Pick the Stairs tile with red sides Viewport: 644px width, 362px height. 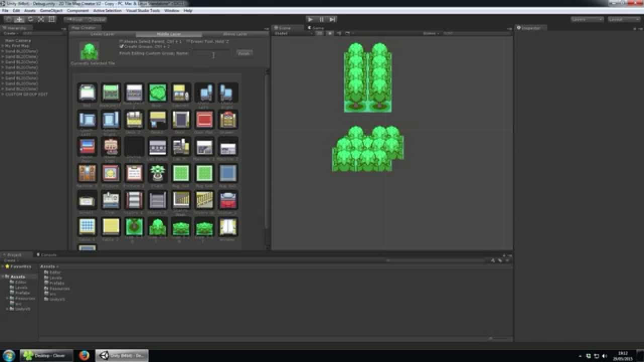[134, 200]
